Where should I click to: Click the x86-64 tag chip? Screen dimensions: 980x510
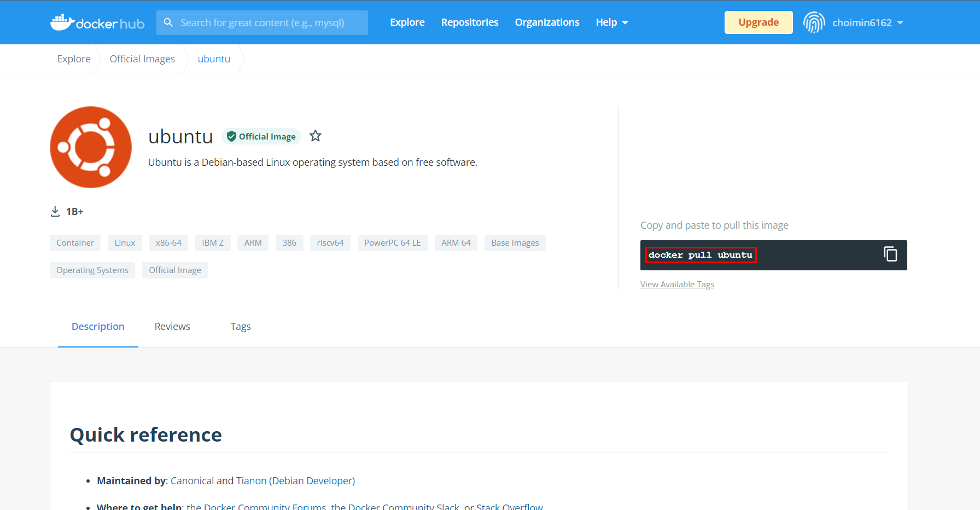pyautogui.click(x=168, y=243)
